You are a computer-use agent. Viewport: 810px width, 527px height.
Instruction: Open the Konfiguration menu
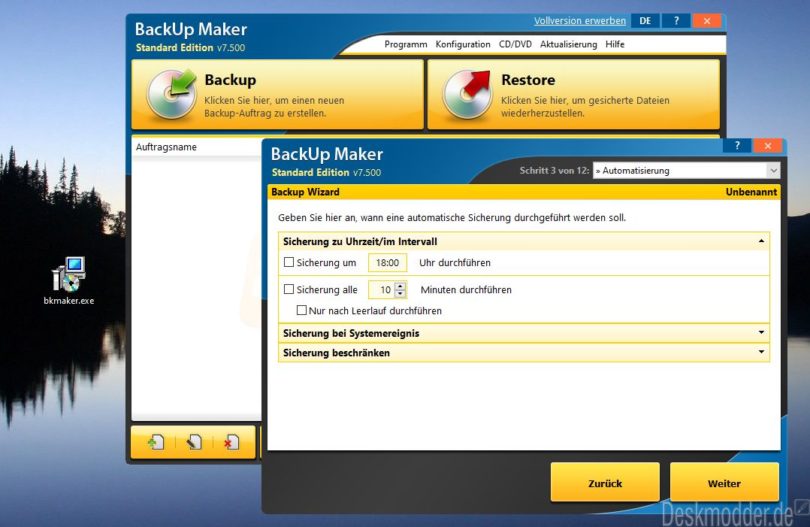pos(463,45)
